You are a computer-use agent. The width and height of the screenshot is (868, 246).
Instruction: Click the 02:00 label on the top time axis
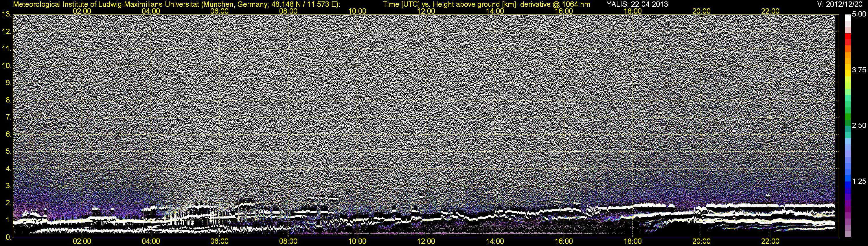coord(82,11)
